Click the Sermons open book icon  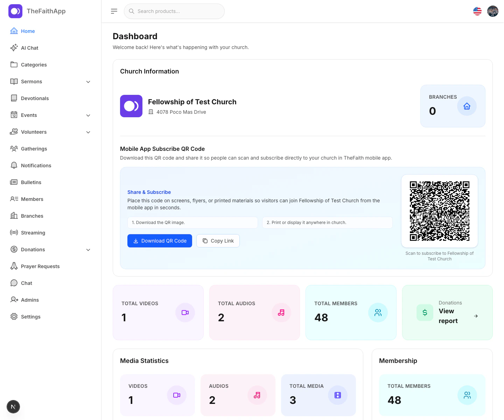click(x=14, y=81)
